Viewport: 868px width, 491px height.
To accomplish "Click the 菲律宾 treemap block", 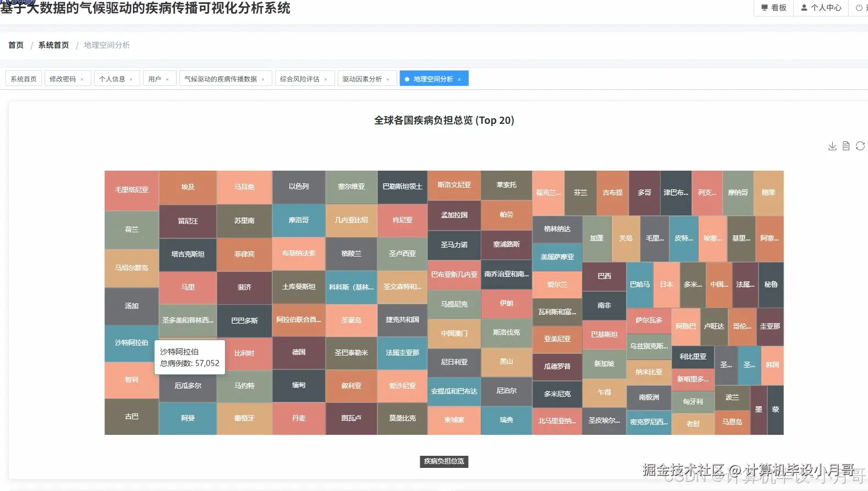I will click(244, 254).
